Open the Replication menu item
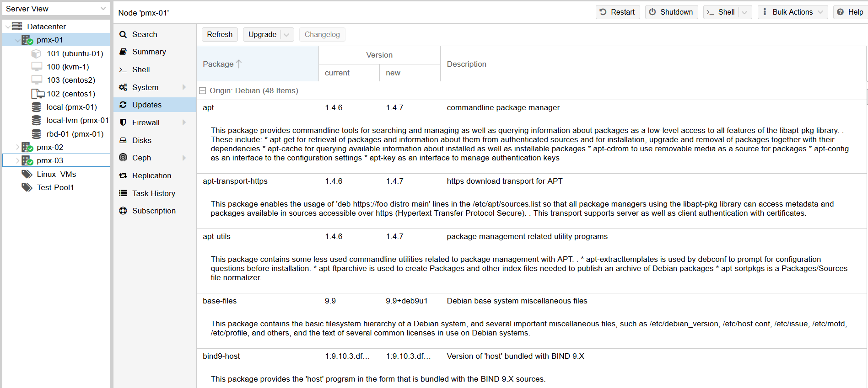Viewport: 868px width, 388px height. tap(155, 175)
